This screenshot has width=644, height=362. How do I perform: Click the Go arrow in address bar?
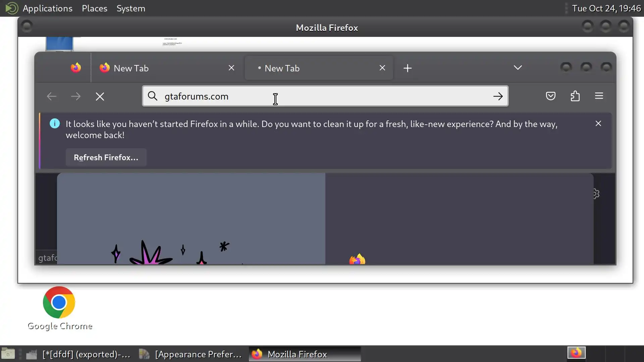[498, 97]
